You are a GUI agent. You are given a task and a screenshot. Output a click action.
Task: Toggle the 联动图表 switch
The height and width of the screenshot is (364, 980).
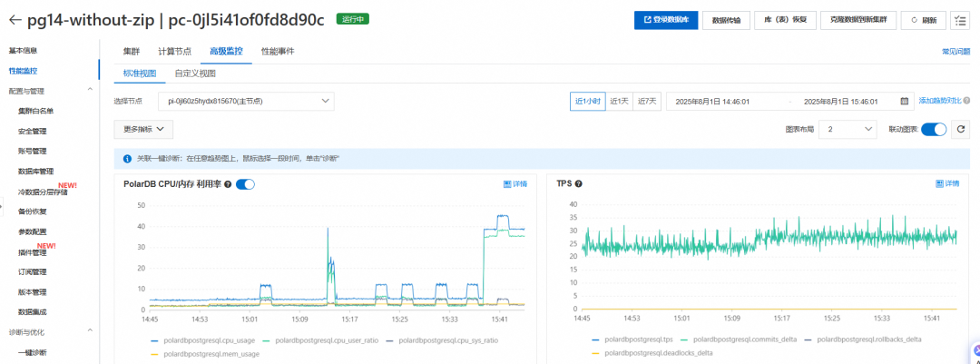[934, 130]
